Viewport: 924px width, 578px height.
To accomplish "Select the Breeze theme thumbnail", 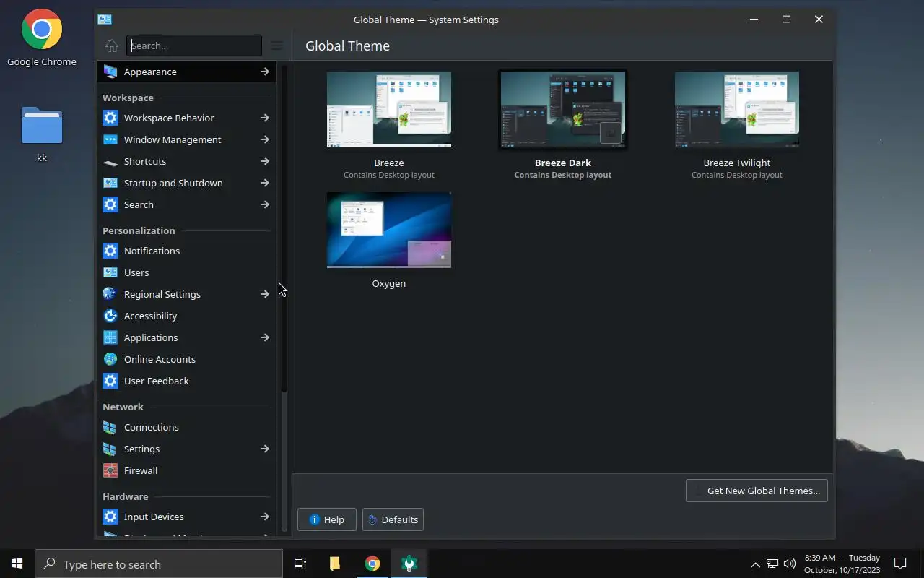I will coord(389,110).
